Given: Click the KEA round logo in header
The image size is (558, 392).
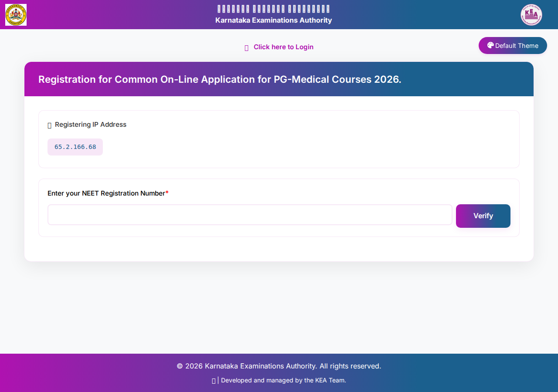Looking at the screenshot, I should pos(531,15).
